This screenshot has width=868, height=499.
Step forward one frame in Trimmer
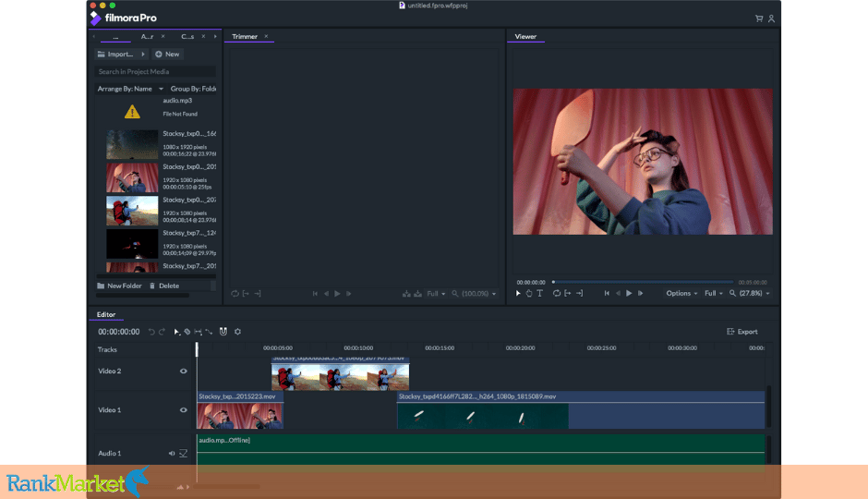point(349,294)
